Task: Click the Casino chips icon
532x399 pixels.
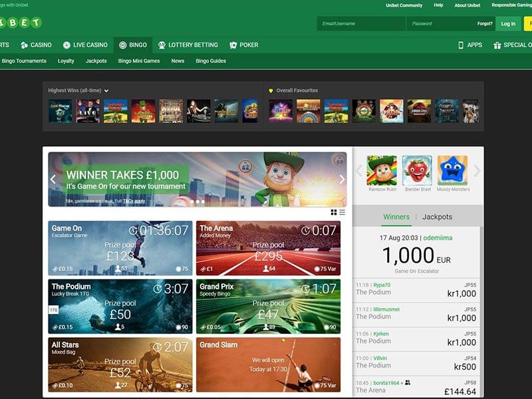Action: [24, 45]
